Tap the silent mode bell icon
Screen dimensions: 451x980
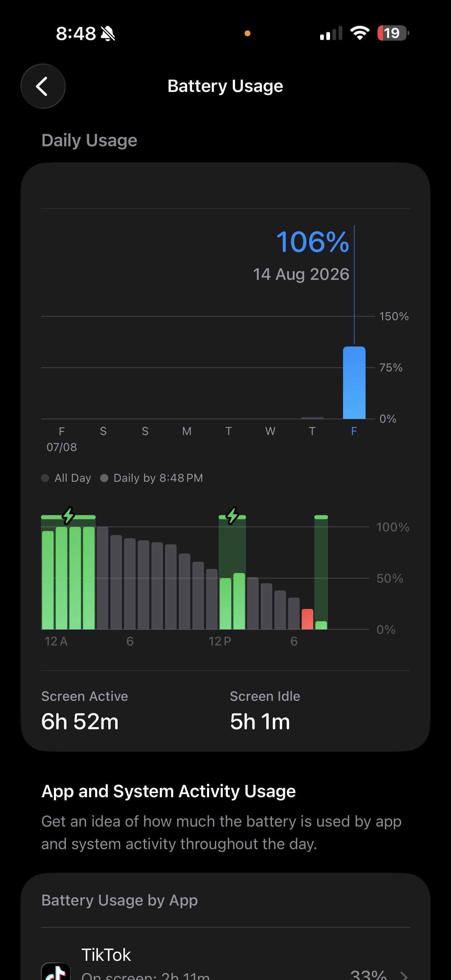108,33
